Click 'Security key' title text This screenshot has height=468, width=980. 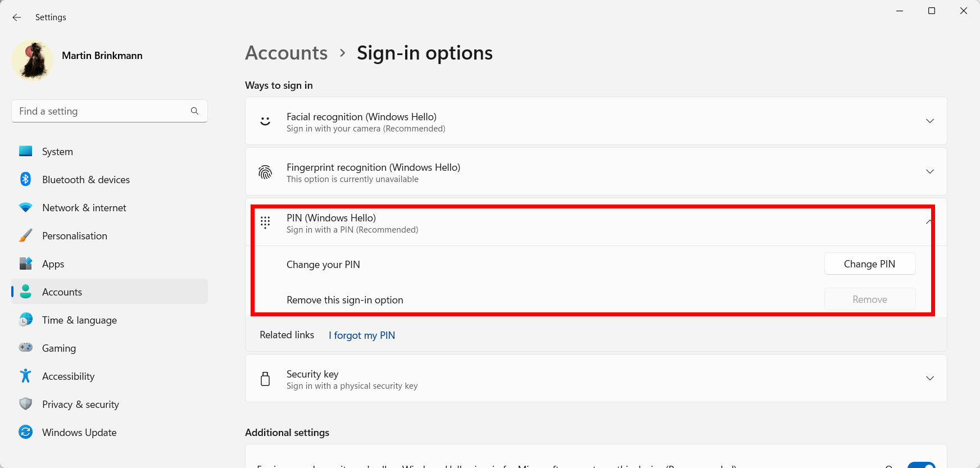coord(312,374)
